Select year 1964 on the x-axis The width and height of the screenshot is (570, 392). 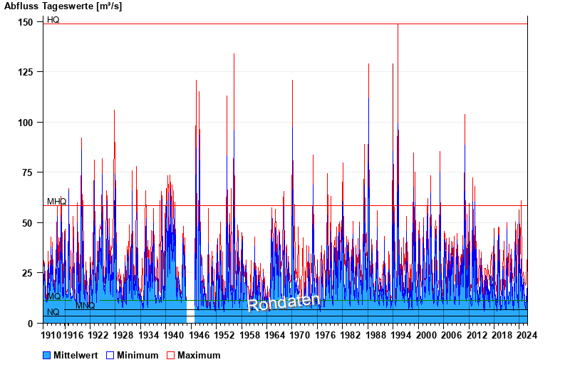[274, 335]
